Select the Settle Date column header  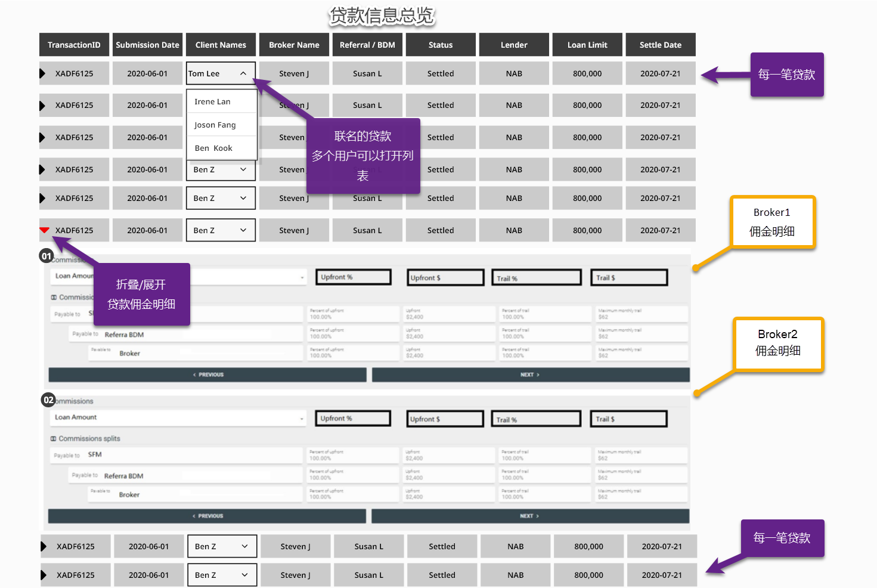[x=661, y=45]
